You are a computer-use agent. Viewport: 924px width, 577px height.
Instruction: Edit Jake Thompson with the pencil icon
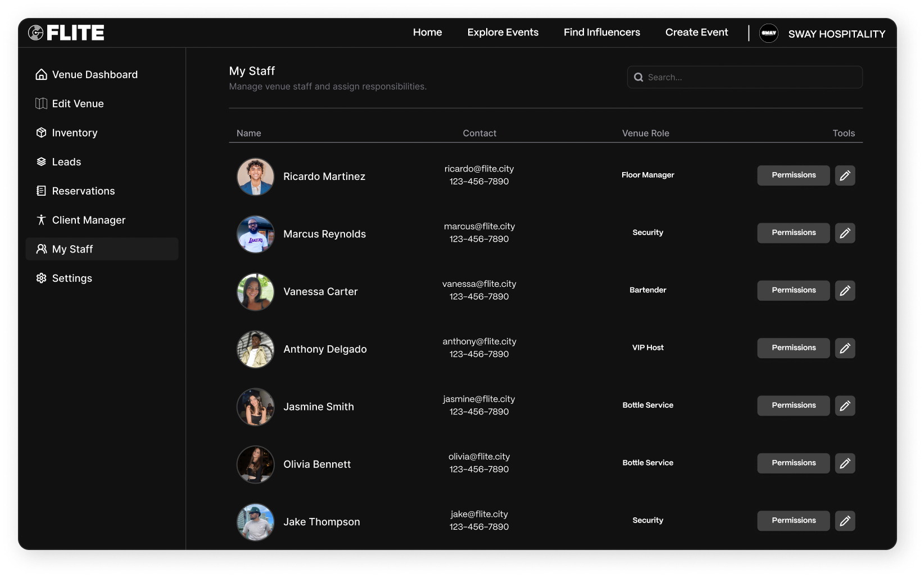click(x=845, y=521)
